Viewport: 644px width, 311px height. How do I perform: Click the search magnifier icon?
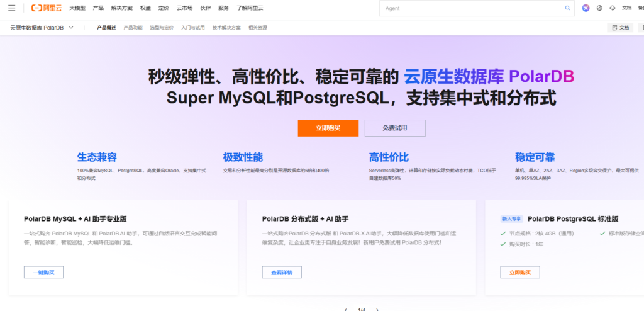pyautogui.click(x=568, y=8)
